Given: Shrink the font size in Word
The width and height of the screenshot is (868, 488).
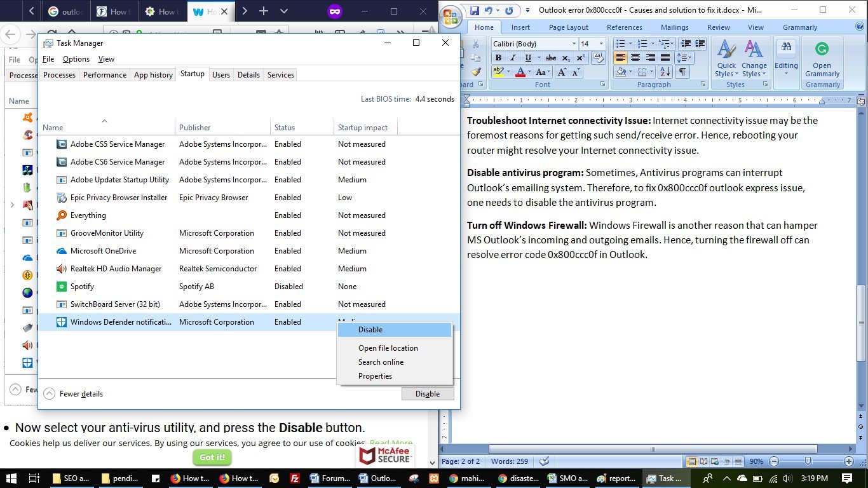Looking at the screenshot, I should click(x=578, y=72).
